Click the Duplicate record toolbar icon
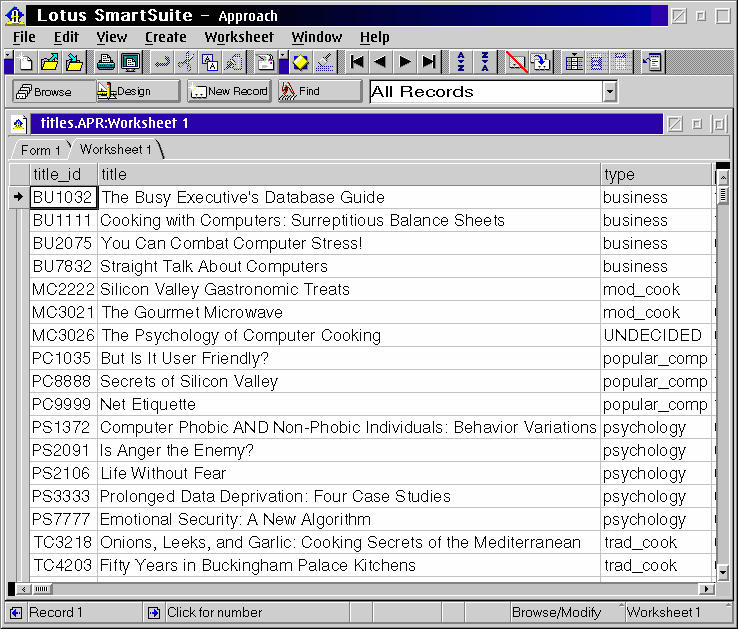 coord(541,62)
